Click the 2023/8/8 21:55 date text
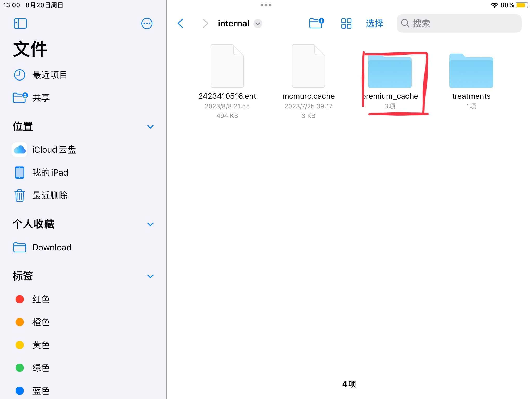The image size is (532, 399). tap(227, 106)
